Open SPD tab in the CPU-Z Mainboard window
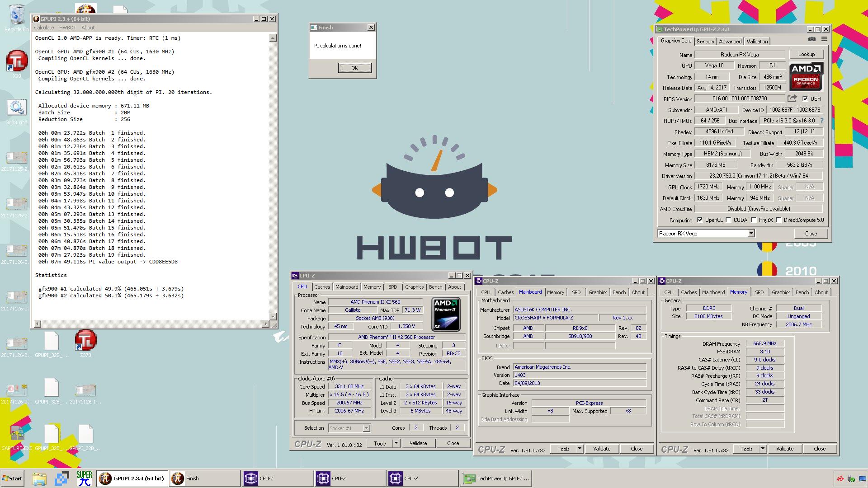 click(x=576, y=292)
